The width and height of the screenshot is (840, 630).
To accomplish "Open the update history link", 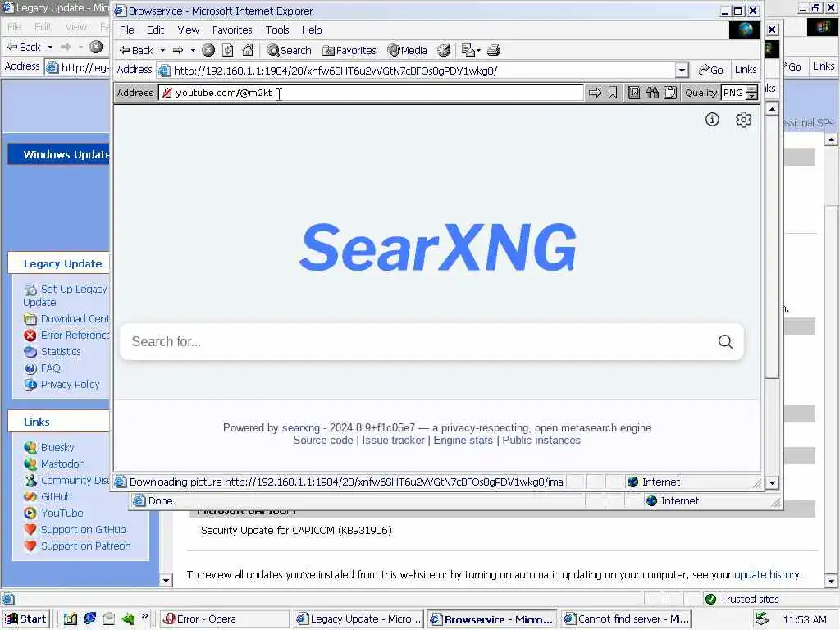I will click(767, 575).
